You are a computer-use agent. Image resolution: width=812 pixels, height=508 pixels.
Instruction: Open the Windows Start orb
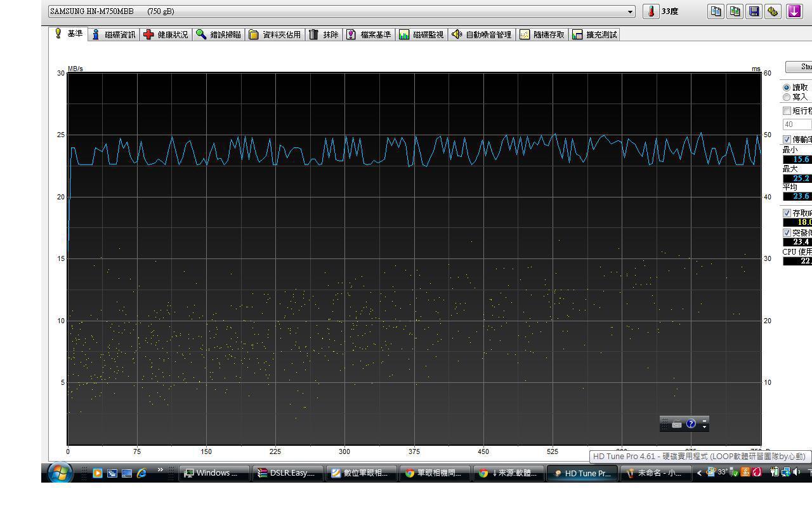click(60, 473)
